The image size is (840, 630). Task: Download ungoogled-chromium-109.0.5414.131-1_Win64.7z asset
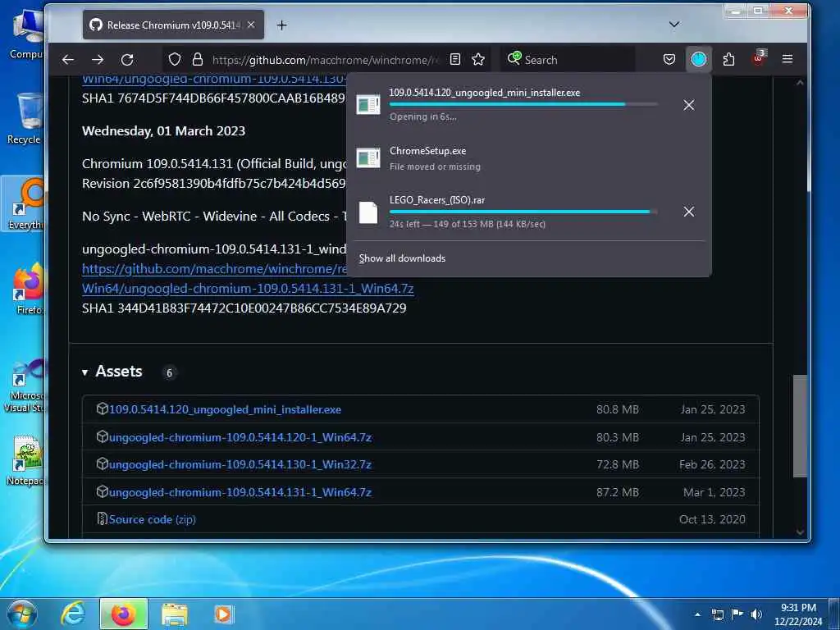coord(240,492)
